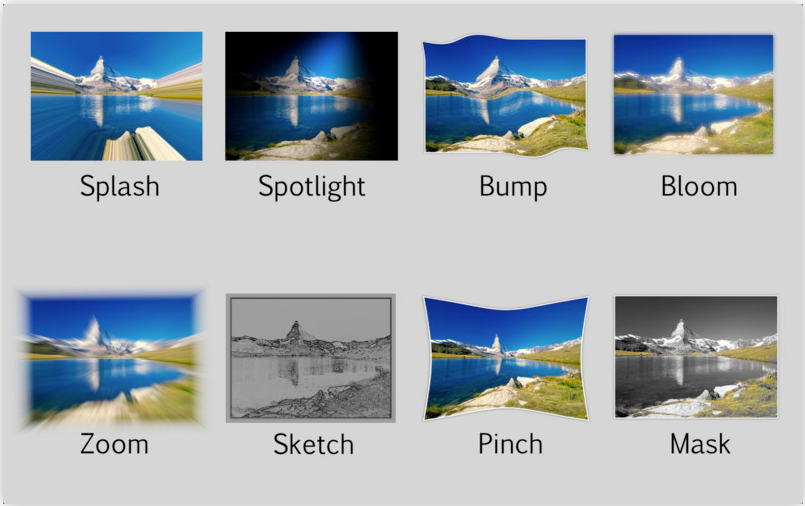The image size is (805, 506).
Task: Choose the Sketch effect preview image
Action: coord(311,358)
